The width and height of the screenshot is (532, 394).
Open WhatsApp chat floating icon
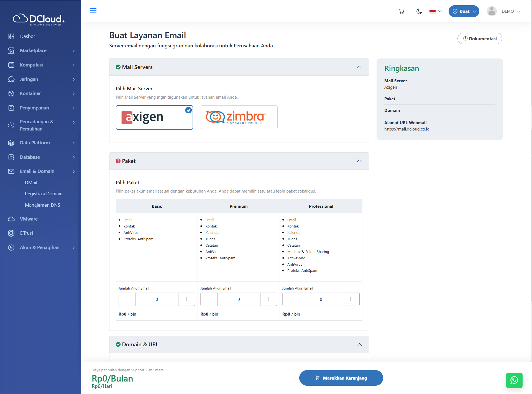(x=514, y=380)
